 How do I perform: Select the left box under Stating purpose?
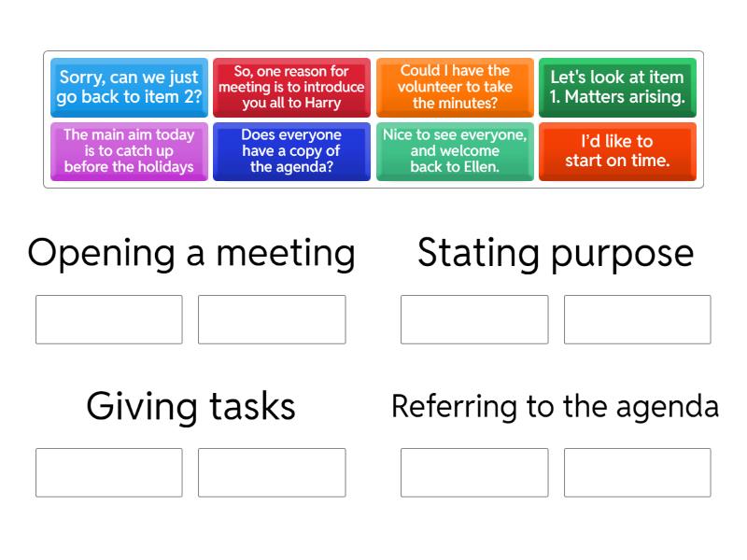tap(474, 319)
